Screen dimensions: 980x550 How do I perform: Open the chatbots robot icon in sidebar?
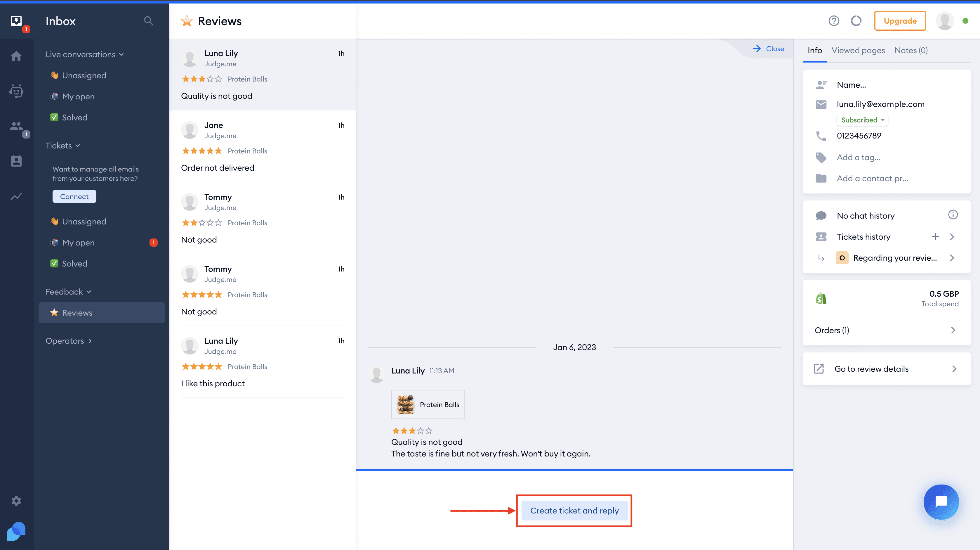(16, 91)
